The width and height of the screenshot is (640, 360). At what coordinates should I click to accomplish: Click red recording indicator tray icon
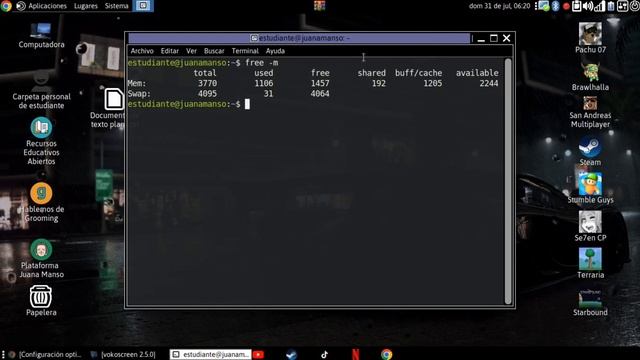coord(566,6)
